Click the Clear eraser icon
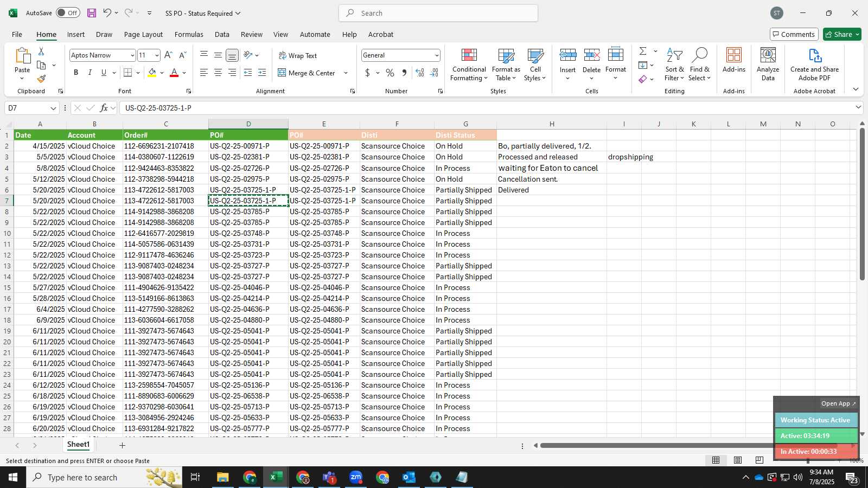This screenshot has width=868, height=488. click(643, 79)
